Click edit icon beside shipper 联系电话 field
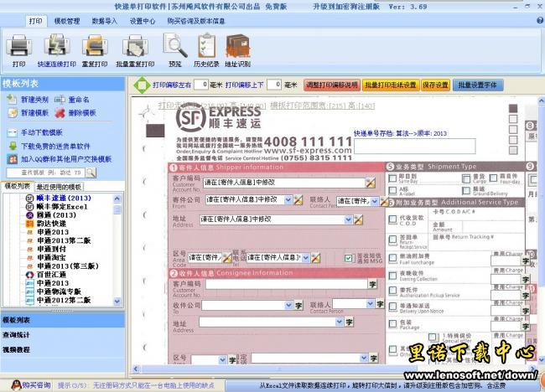 point(315,258)
